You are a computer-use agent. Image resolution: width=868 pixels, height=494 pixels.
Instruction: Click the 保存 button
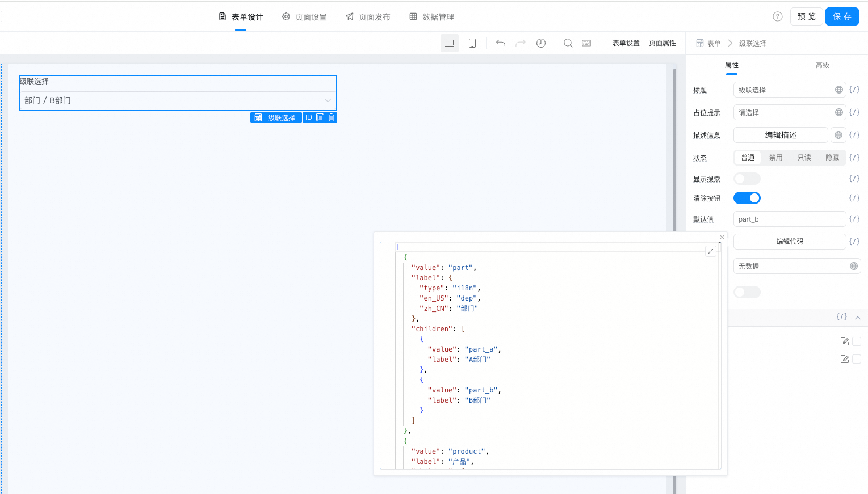842,16
